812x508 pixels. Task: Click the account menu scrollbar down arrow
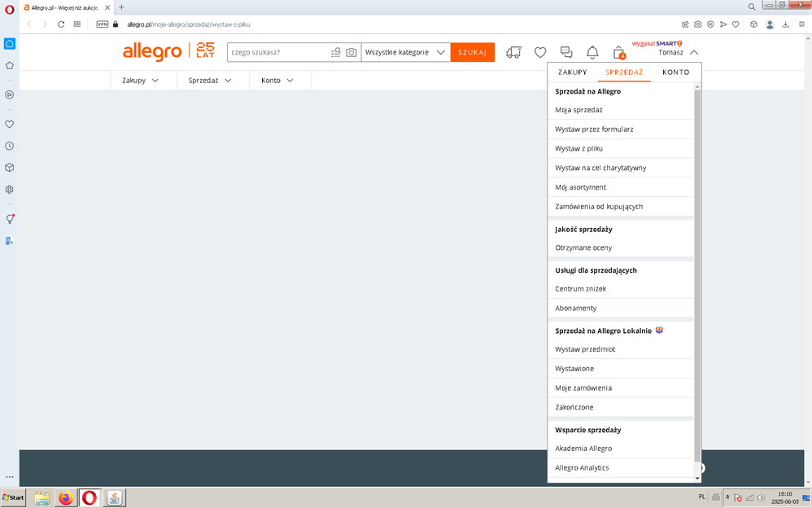point(697,478)
